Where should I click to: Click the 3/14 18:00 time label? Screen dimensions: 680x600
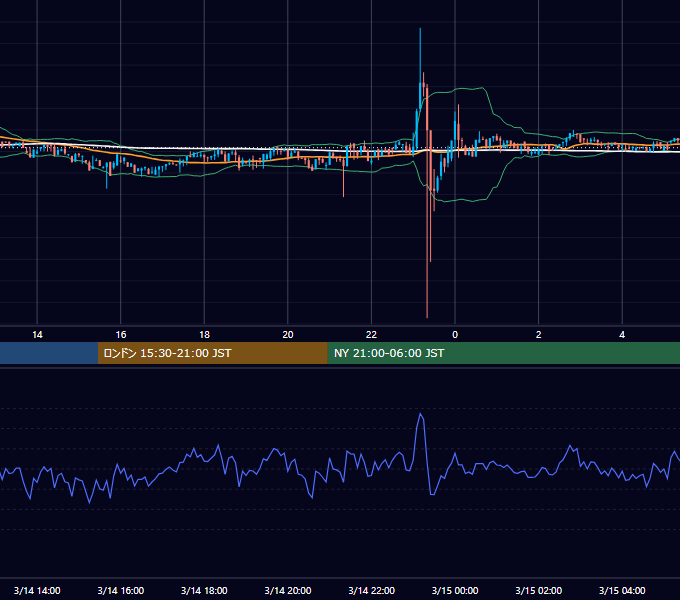point(204,590)
